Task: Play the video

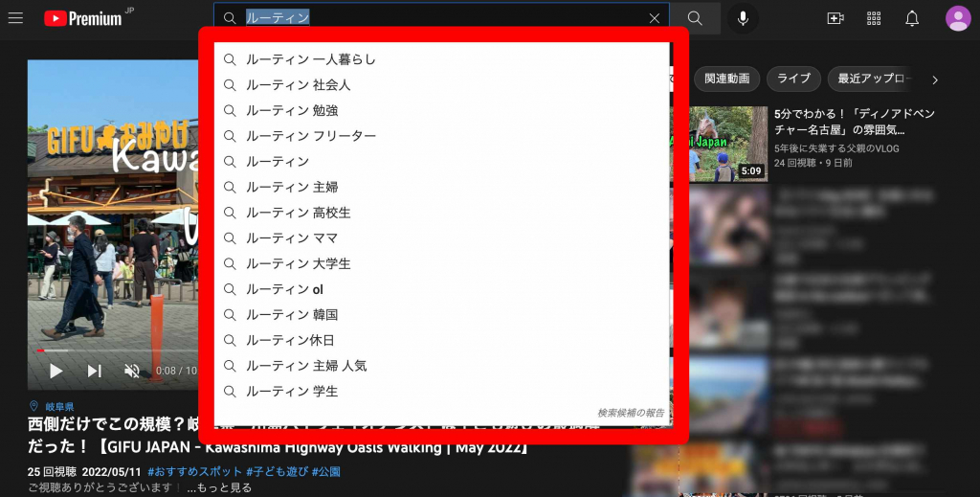Action: [56, 371]
